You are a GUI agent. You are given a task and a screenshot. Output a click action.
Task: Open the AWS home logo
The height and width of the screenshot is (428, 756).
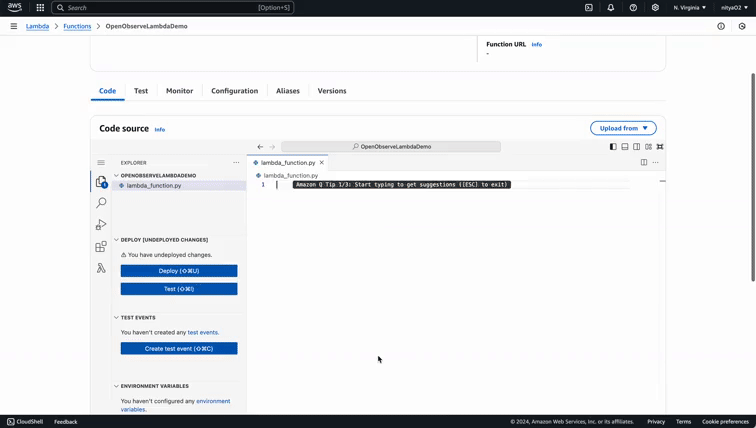14,7
